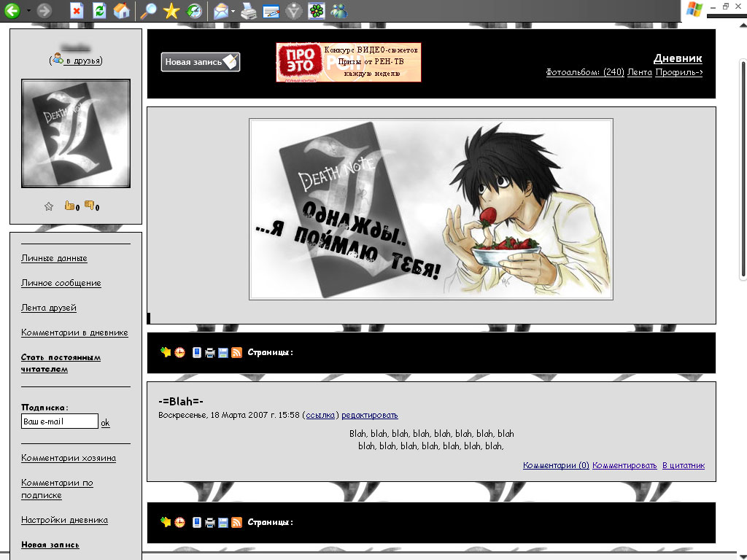Open 'Комментарии хозяина' sidebar link
The height and width of the screenshot is (560, 747).
point(69,458)
